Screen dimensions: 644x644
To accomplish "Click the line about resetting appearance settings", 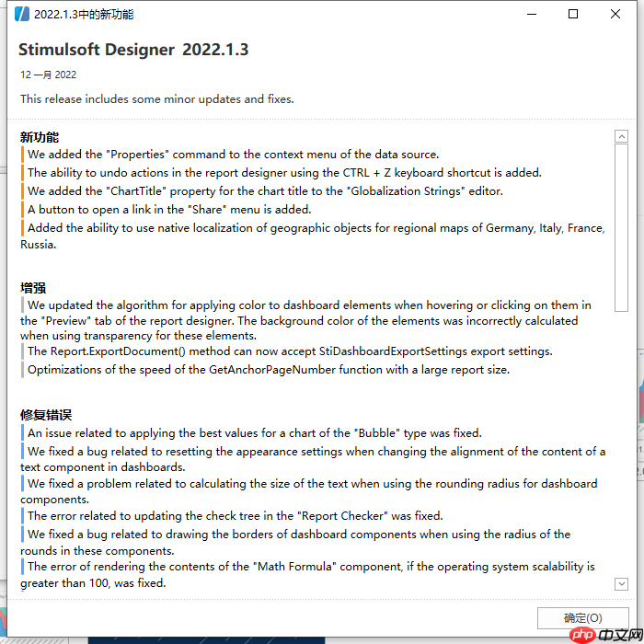I will click(313, 459).
